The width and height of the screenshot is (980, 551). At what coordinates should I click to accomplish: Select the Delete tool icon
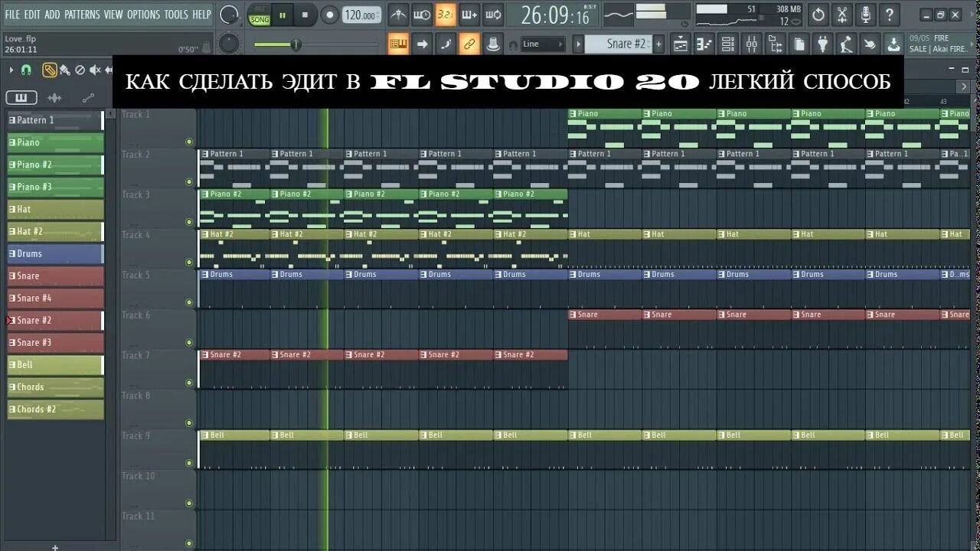click(80, 70)
